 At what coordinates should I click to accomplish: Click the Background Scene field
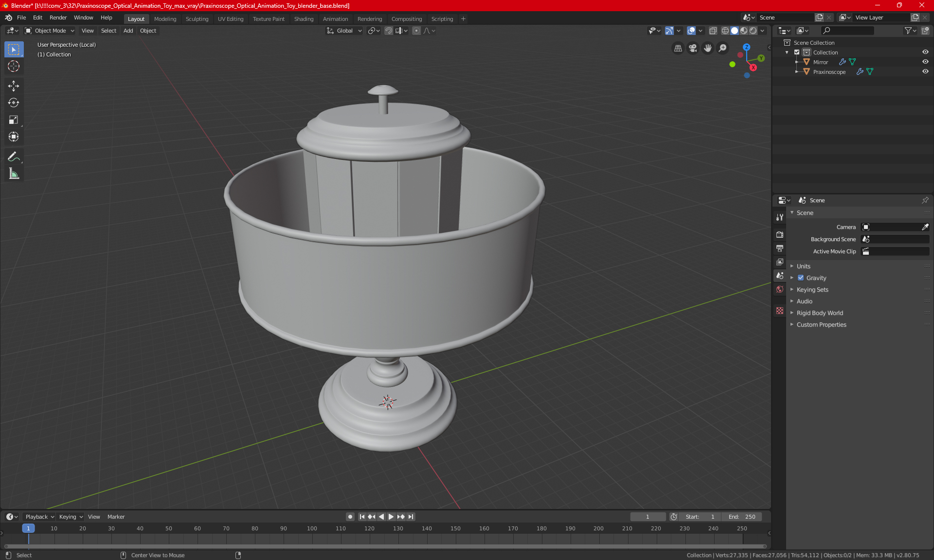click(895, 239)
